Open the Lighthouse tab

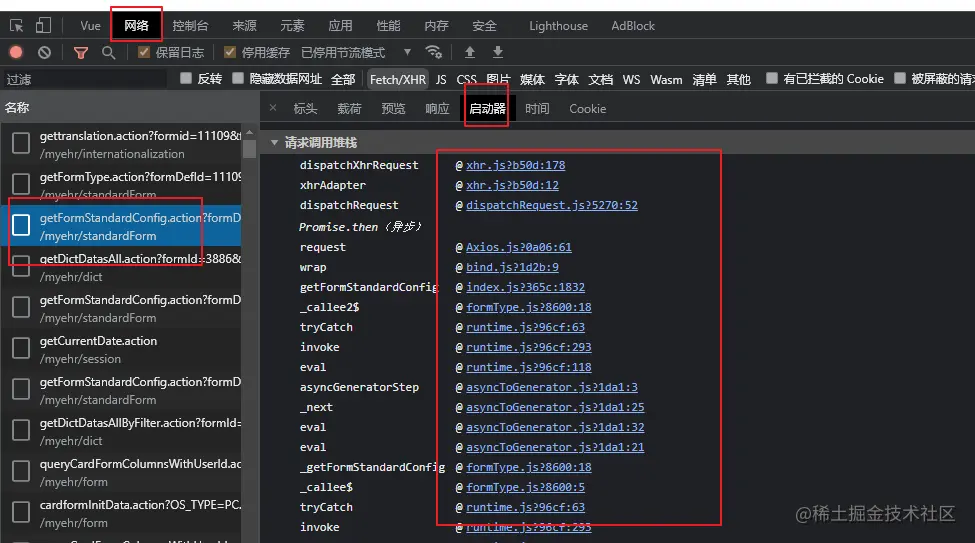558,26
